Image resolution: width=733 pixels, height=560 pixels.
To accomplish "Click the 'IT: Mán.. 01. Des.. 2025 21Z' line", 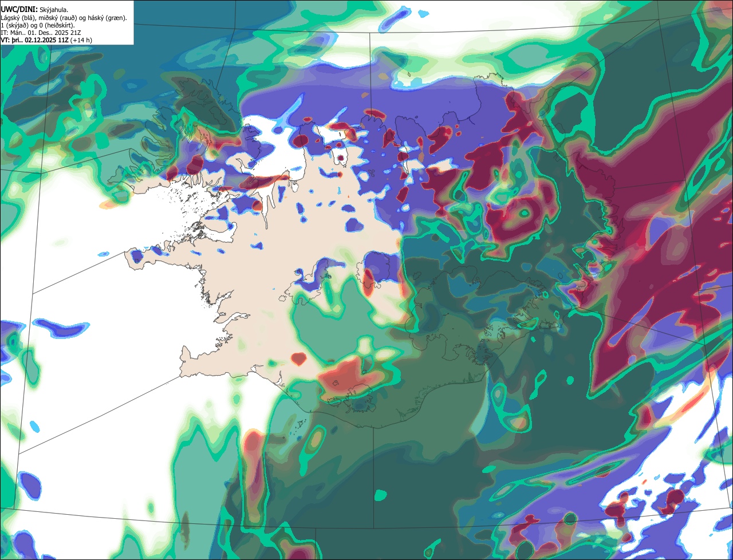I will 41,33.
